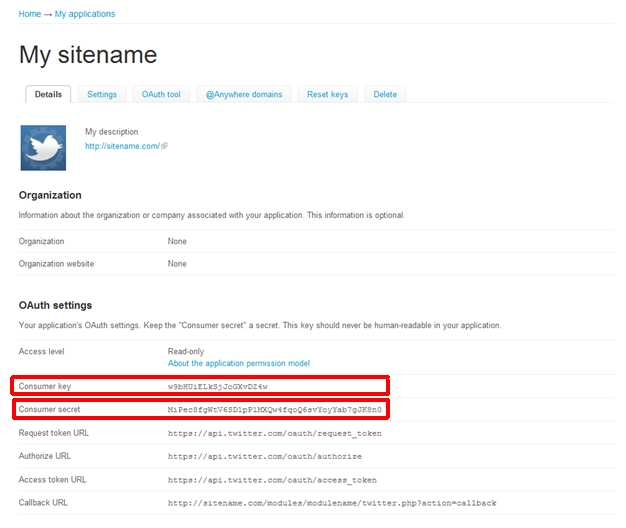Image resolution: width=626 pixels, height=528 pixels.
Task: Open the OAuth tool tab
Action: (x=161, y=94)
